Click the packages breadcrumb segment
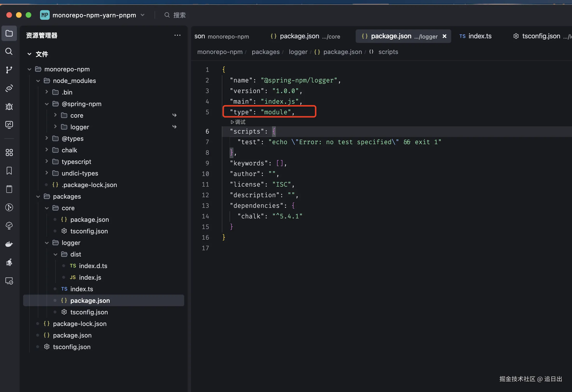This screenshot has width=572, height=392. pyautogui.click(x=266, y=52)
